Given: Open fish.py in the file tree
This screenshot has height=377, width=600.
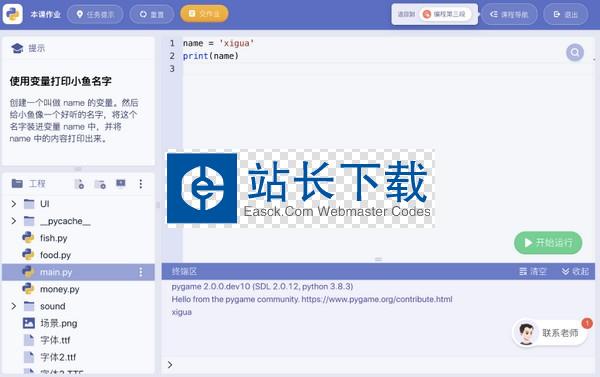Looking at the screenshot, I should click(54, 238).
